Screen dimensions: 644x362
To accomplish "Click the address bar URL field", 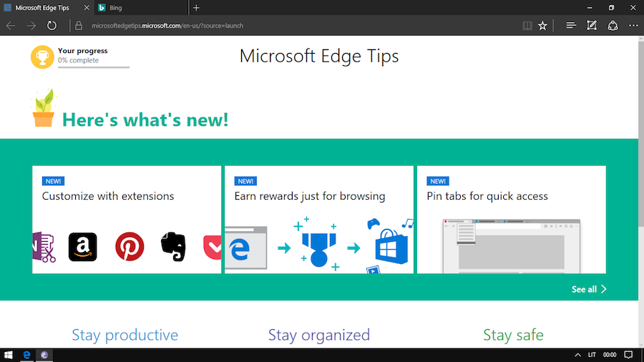I will pos(286,26).
